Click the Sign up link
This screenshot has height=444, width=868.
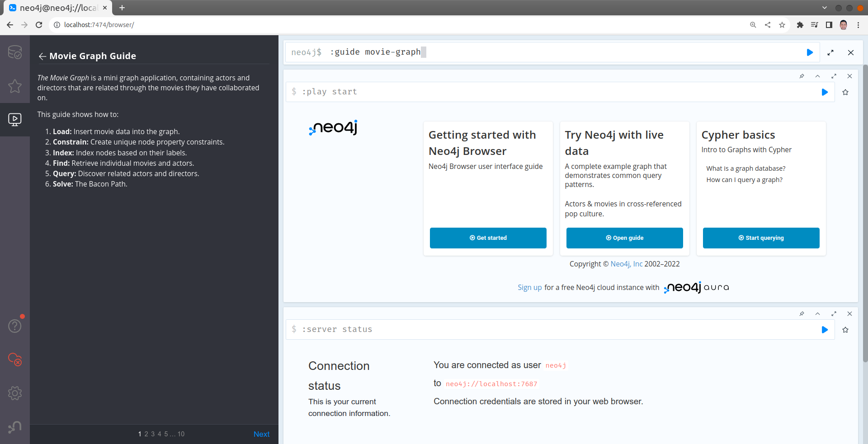(x=529, y=287)
